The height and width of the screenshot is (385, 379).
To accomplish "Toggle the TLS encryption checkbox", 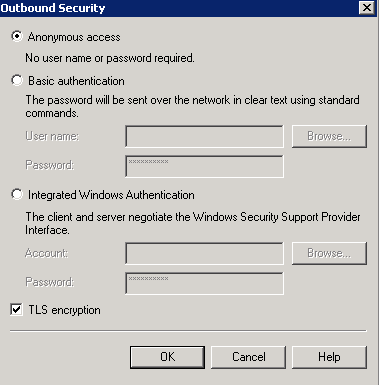I will [16, 310].
